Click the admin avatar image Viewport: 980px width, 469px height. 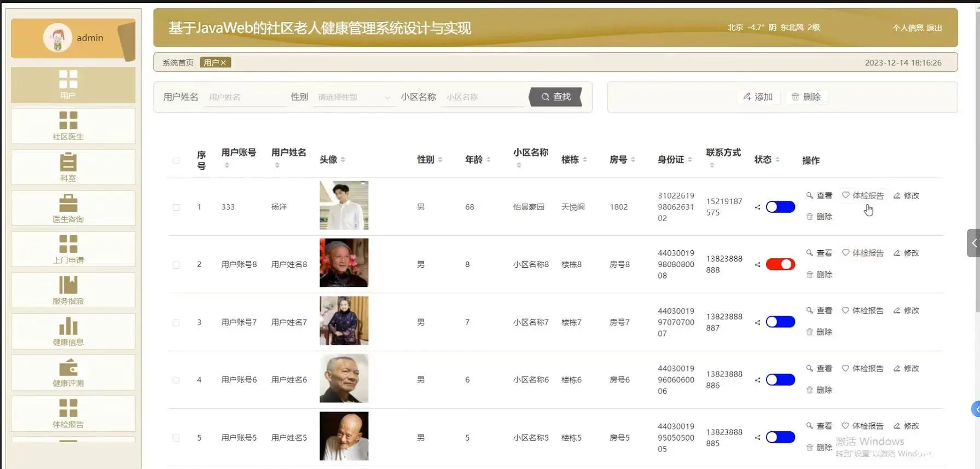point(57,38)
